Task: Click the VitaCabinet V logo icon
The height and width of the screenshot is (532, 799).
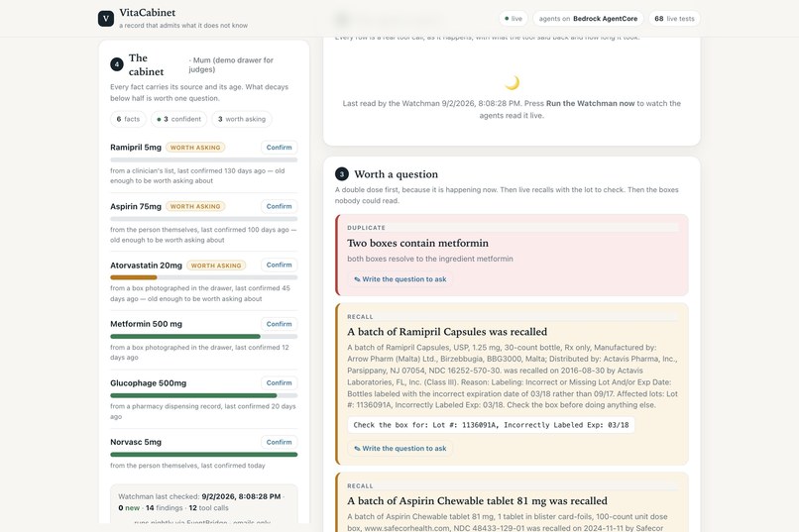Action: click(106, 18)
